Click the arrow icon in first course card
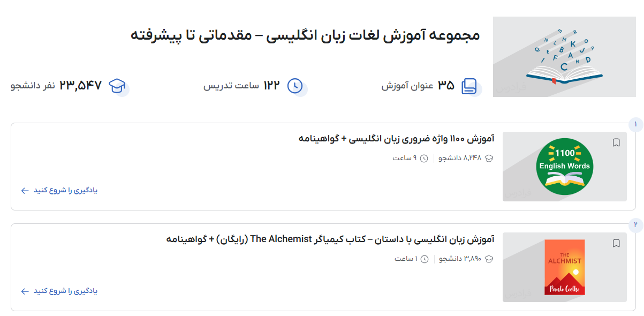 (25, 191)
